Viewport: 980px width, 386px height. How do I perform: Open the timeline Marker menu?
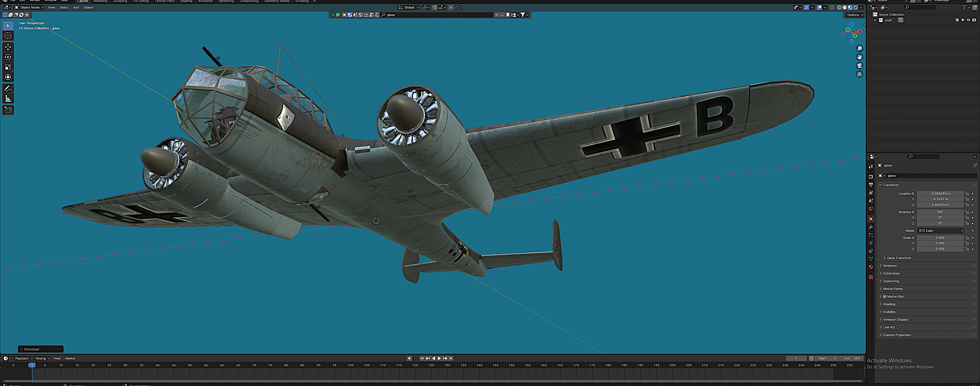70,358
